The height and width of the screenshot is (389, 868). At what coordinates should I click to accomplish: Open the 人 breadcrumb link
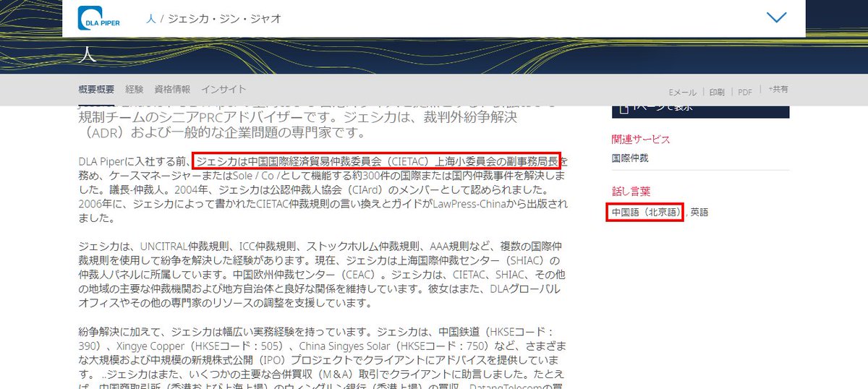150,20
